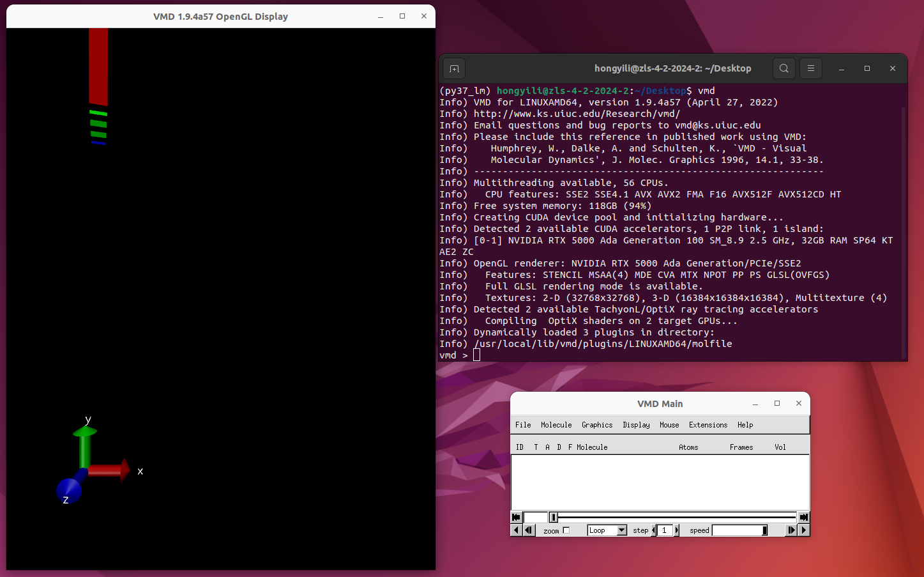Click the step number input field

click(665, 530)
